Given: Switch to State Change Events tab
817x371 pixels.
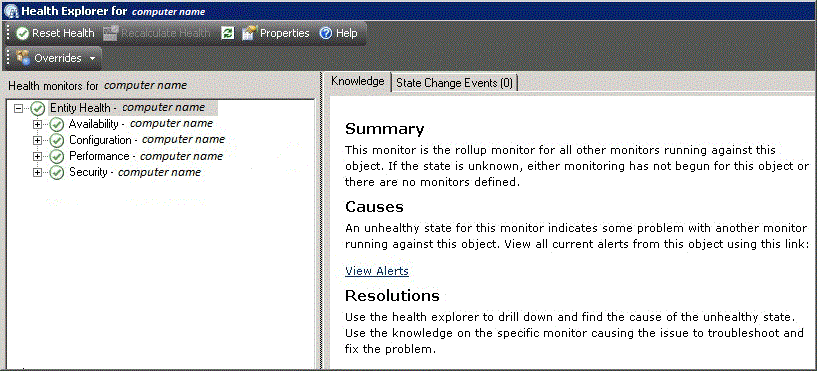Looking at the screenshot, I should 454,83.
